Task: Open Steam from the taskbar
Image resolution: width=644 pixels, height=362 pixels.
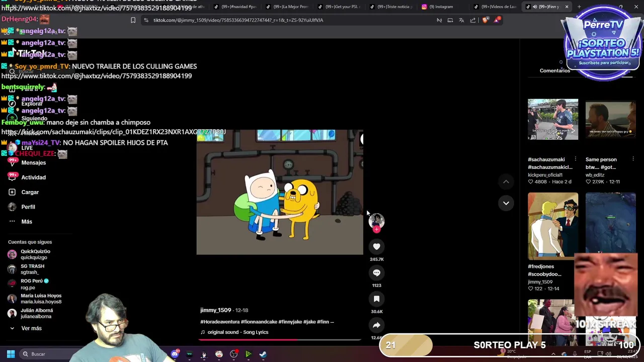Action: tap(263, 354)
